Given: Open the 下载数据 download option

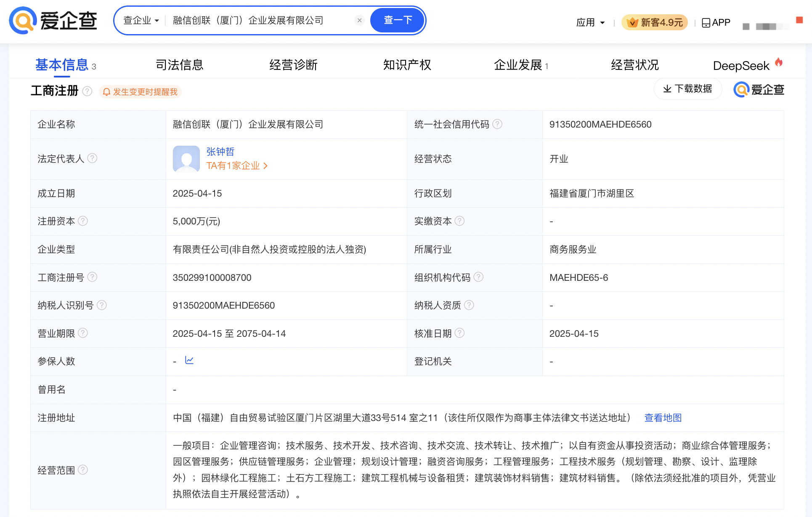Looking at the screenshot, I should coord(687,89).
